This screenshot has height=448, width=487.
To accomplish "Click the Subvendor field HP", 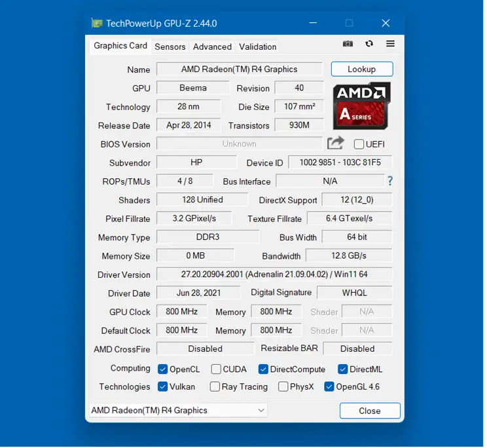I will point(196,162).
